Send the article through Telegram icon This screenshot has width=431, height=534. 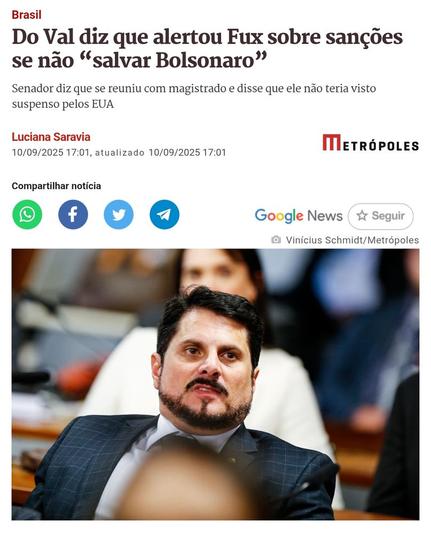click(164, 215)
